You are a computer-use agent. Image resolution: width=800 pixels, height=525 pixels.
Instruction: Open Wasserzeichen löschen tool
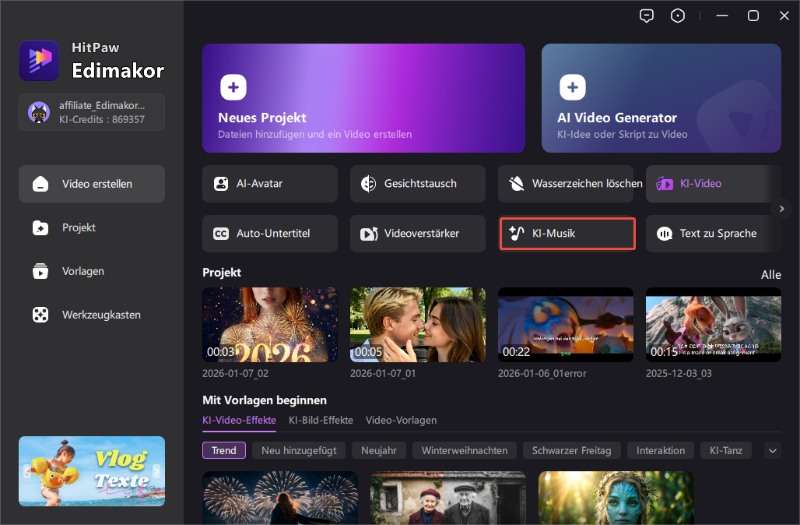coord(565,184)
